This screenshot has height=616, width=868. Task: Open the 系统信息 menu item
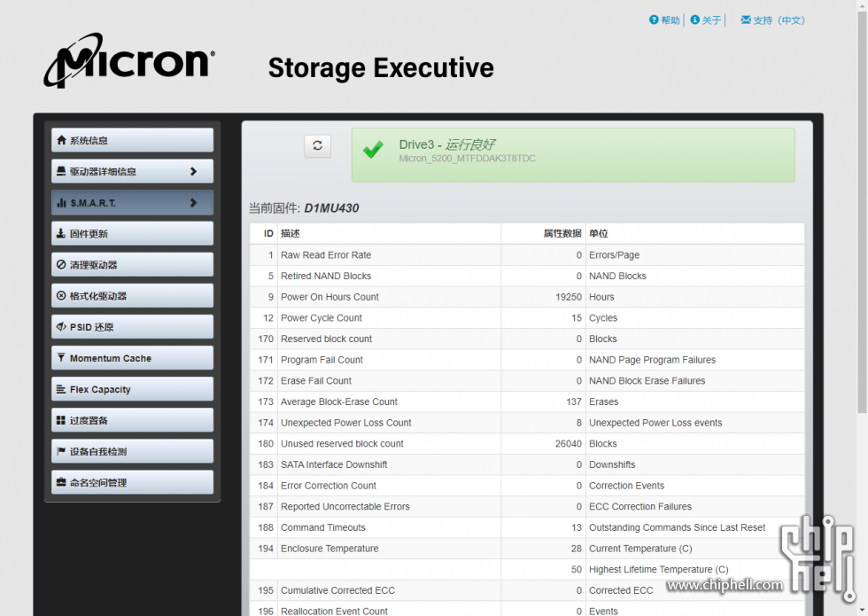(132, 140)
